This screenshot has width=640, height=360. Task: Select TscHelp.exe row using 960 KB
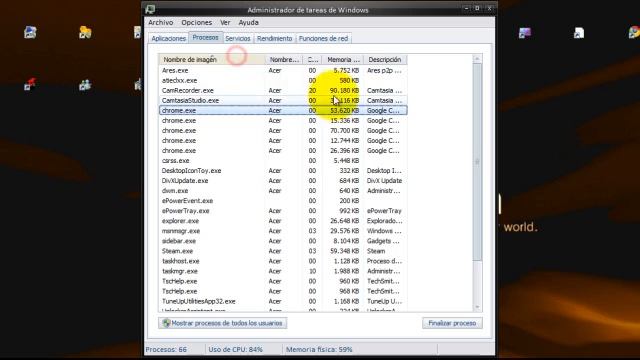click(283, 281)
